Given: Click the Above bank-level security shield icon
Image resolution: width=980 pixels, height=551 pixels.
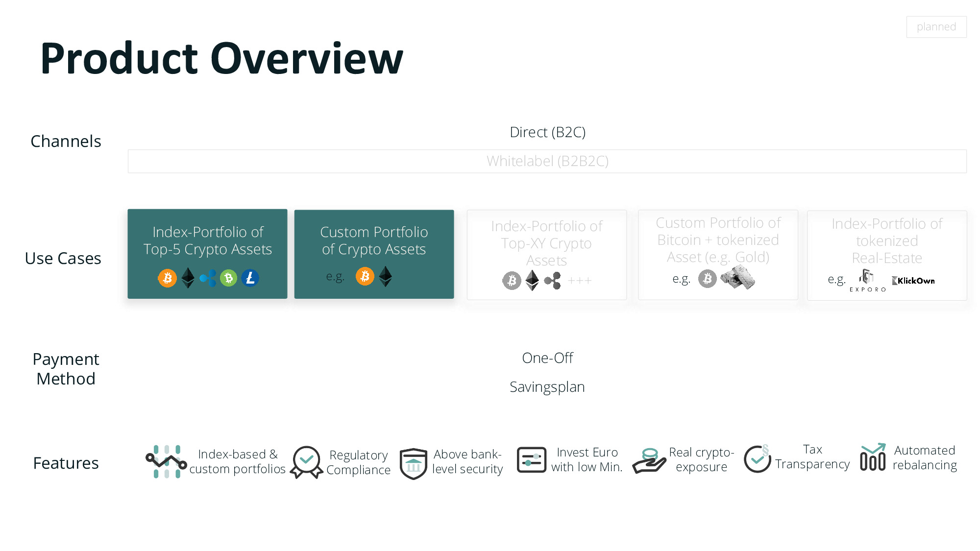Looking at the screenshot, I should tap(413, 459).
